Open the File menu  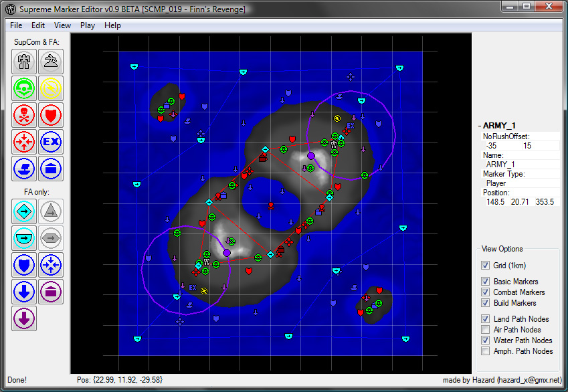(x=16, y=25)
